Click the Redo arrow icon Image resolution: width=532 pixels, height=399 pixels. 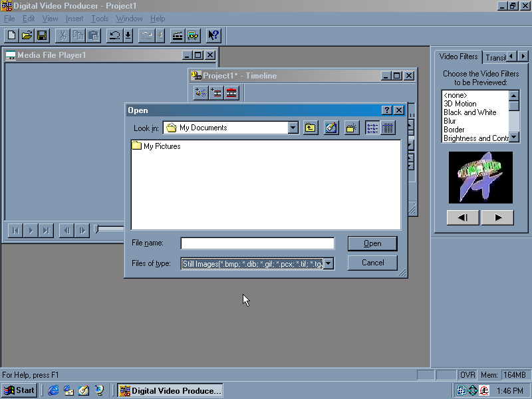(146, 35)
